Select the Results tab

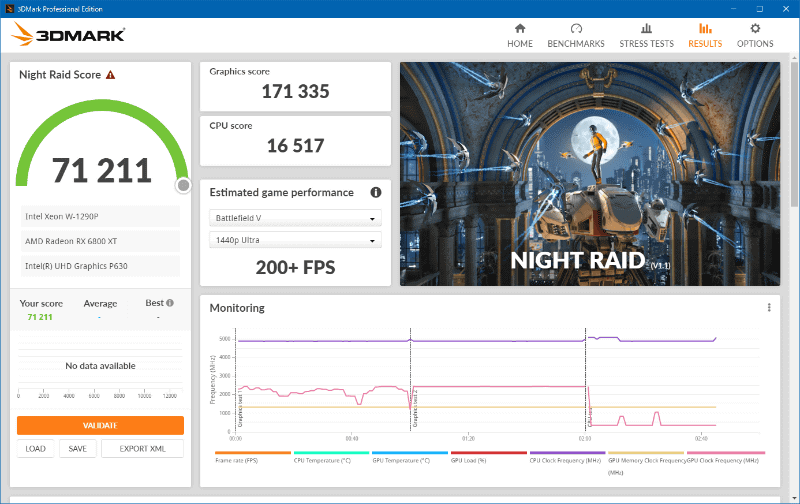point(705,36)
